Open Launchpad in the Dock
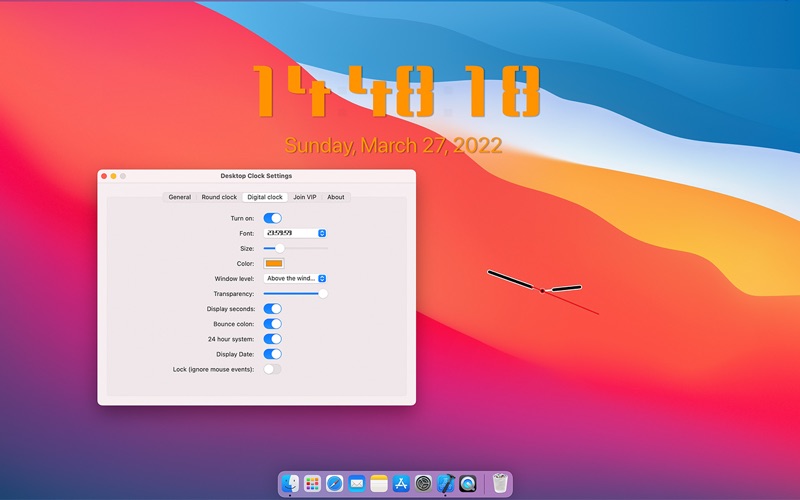Image resolution: width=800 pixels, height=500 pixels. pyautogui.click(x=312, y=483)
